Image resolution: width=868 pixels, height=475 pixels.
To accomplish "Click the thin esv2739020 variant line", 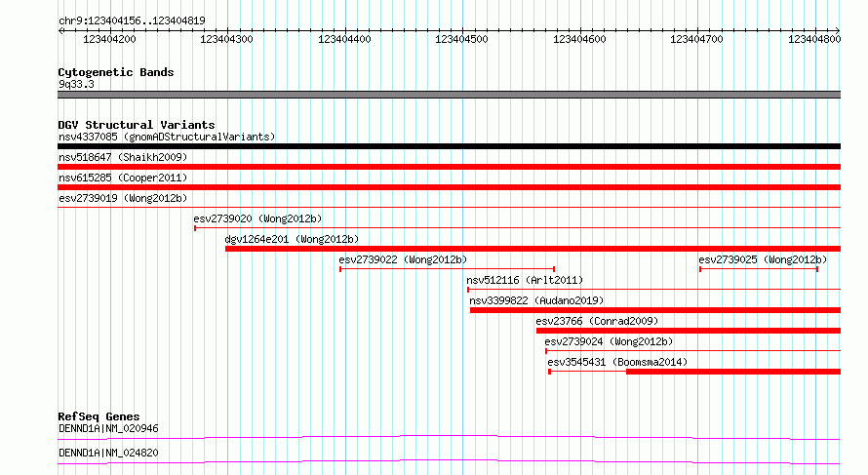I will (517, 227).
